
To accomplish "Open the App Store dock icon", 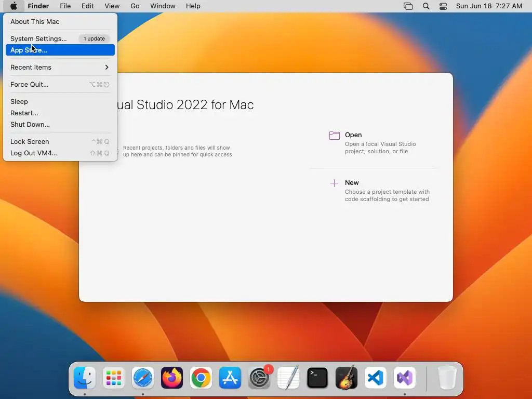I will [x=230, y=378].
